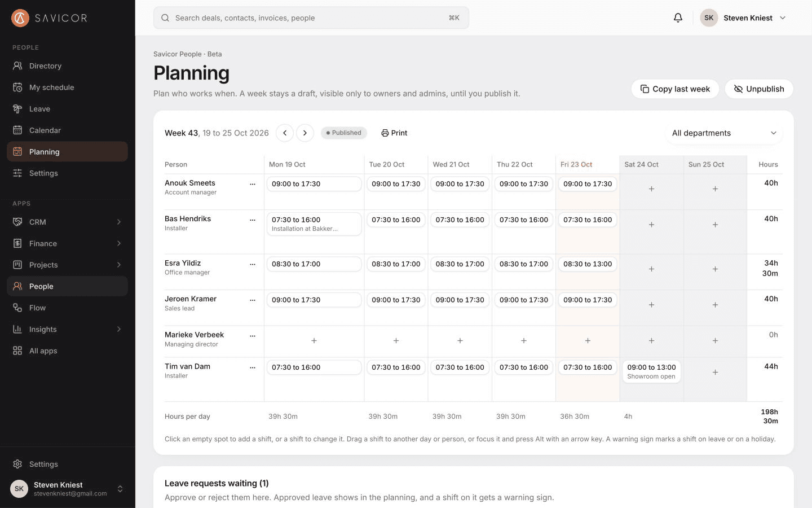Screen dimensions: 812x508
Task: Open Settings at the sidebar bottom
Action: coord(67,465)
